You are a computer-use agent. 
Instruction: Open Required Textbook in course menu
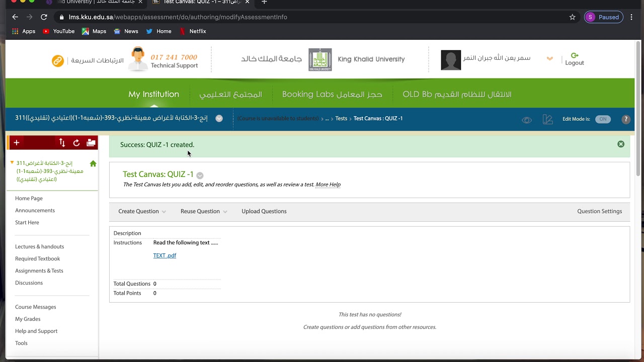point(37,259)
